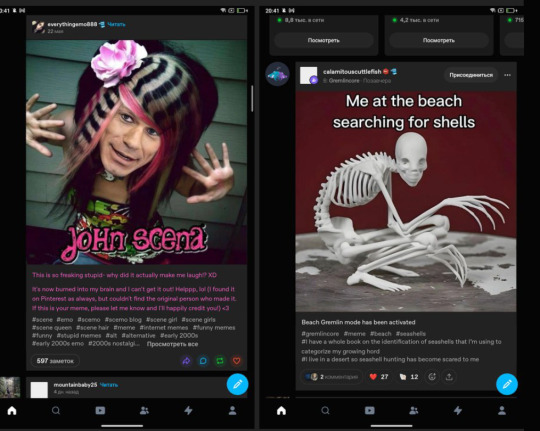Open Account icon on right screen
The width and height of the screenshot is (540, 431).
click(x=502, y=410)
